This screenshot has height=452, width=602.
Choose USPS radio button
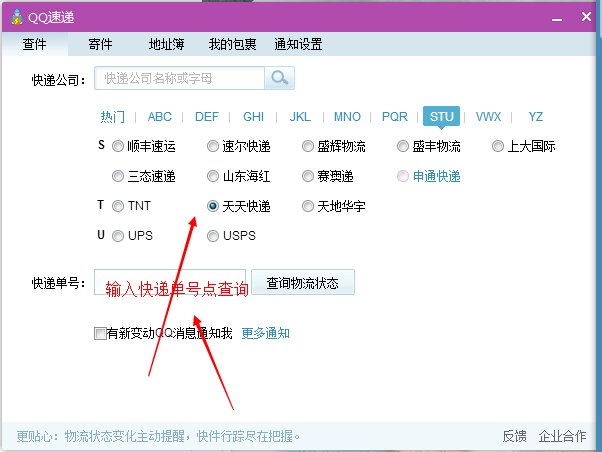click(213, 236)
